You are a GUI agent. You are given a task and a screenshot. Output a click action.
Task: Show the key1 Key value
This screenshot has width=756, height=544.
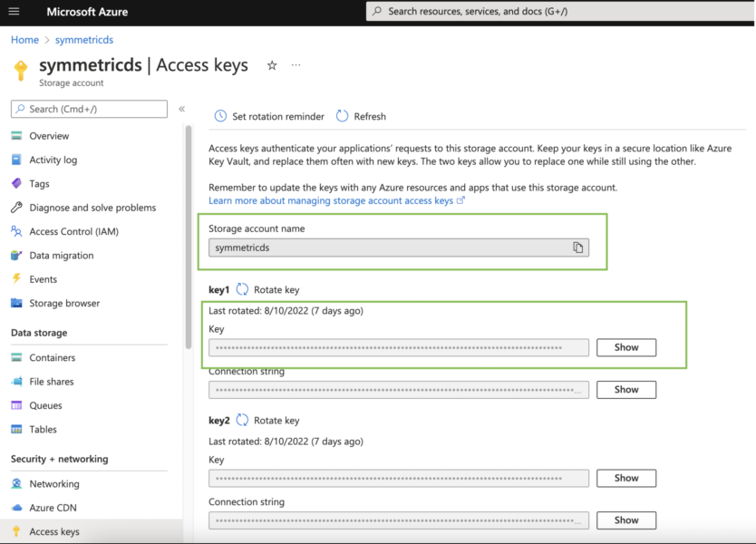(625, 347)
